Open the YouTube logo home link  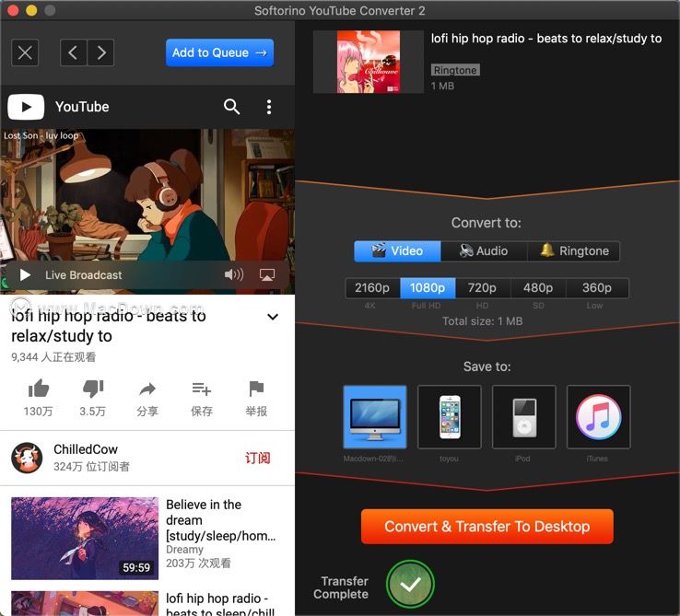click(x=26, y=107)
